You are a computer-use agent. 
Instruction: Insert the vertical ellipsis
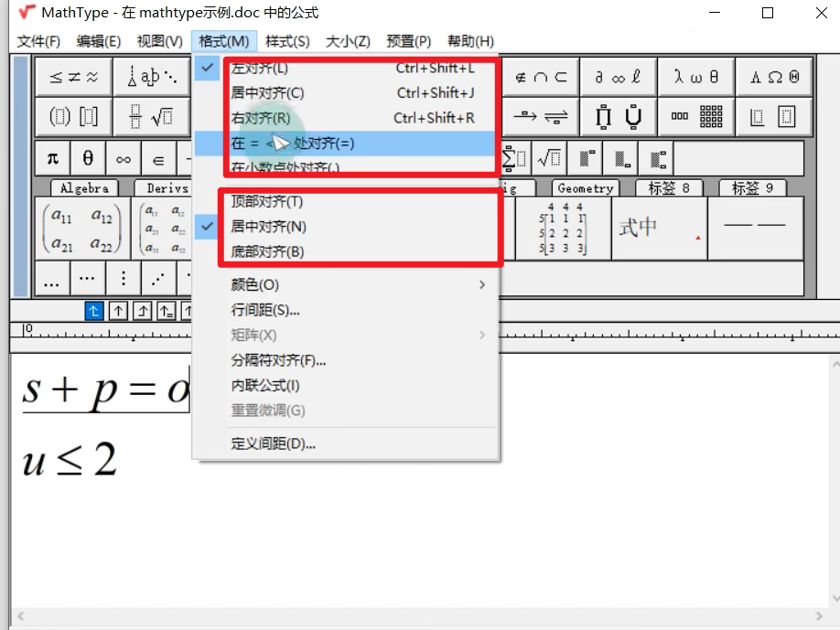click(124, 278)
